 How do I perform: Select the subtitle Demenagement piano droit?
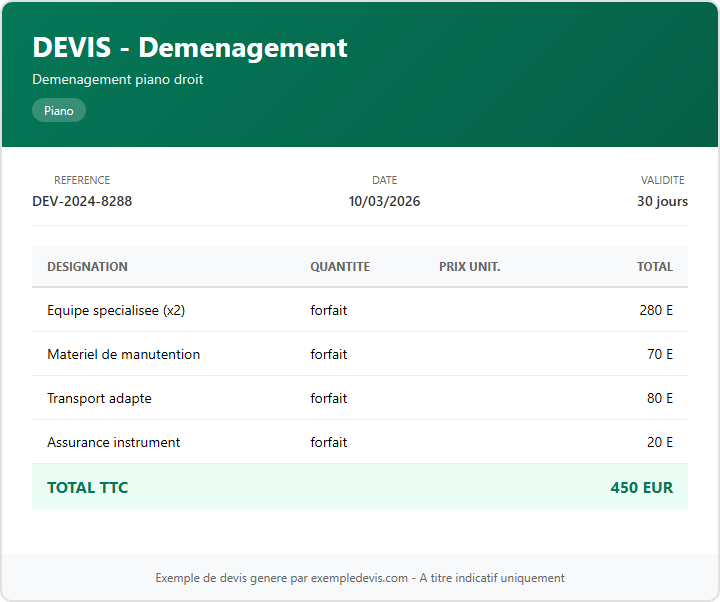(117, 79)
